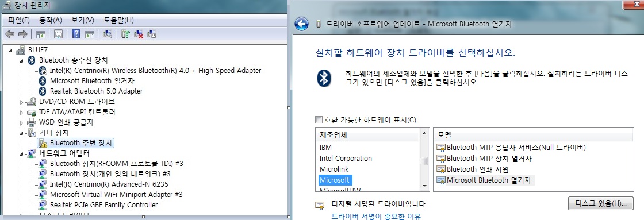Image resolution: width=644 pixels, height=220 pixels.
Task: Select Bluetooth 장치(RFCOMM 프로토콜 TDI) #3
Action: [116, 163]
